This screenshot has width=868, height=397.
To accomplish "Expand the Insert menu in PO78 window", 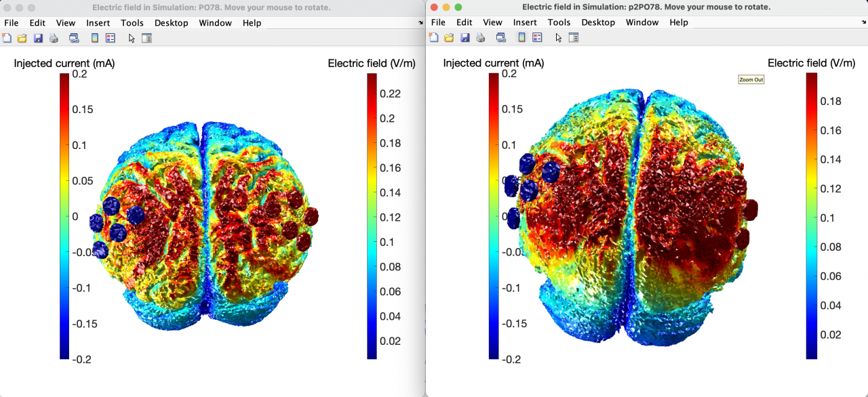I will tap(98, 23).
